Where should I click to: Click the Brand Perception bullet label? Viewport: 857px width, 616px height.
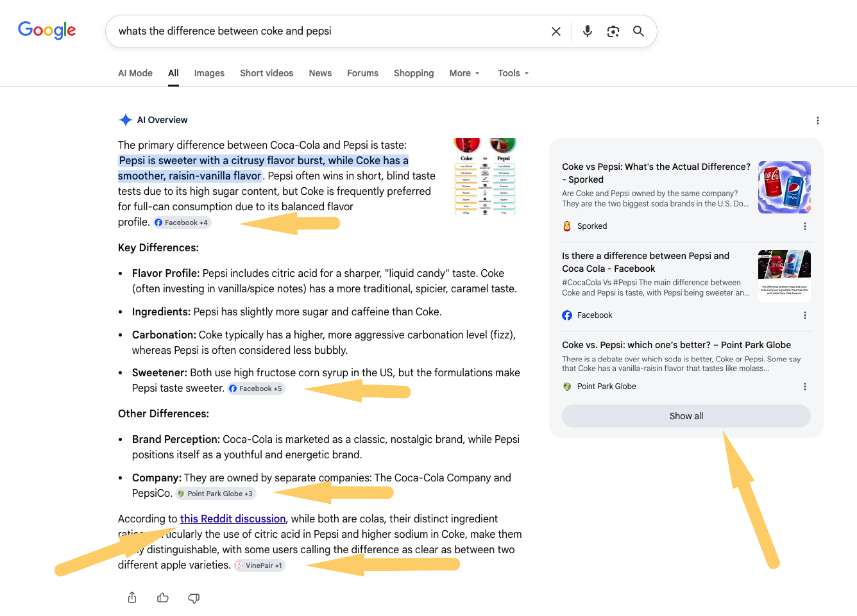point(176,439)
